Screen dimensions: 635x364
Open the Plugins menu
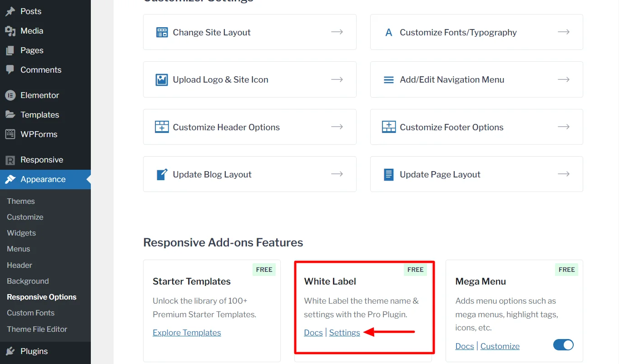45,351
